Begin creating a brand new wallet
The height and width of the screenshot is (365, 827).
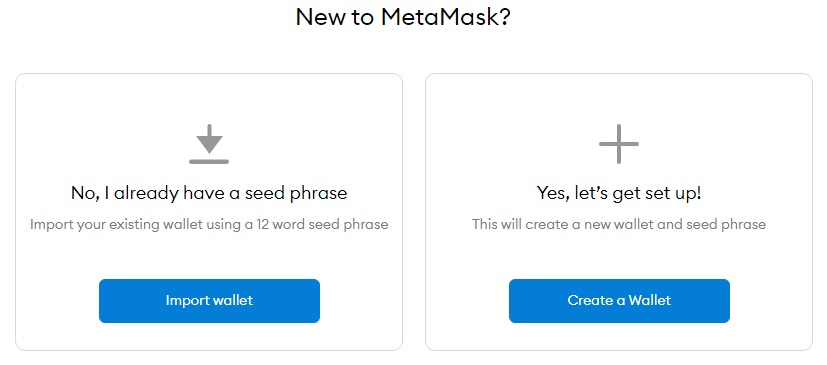pyautogui.click(x=619, y=301)
